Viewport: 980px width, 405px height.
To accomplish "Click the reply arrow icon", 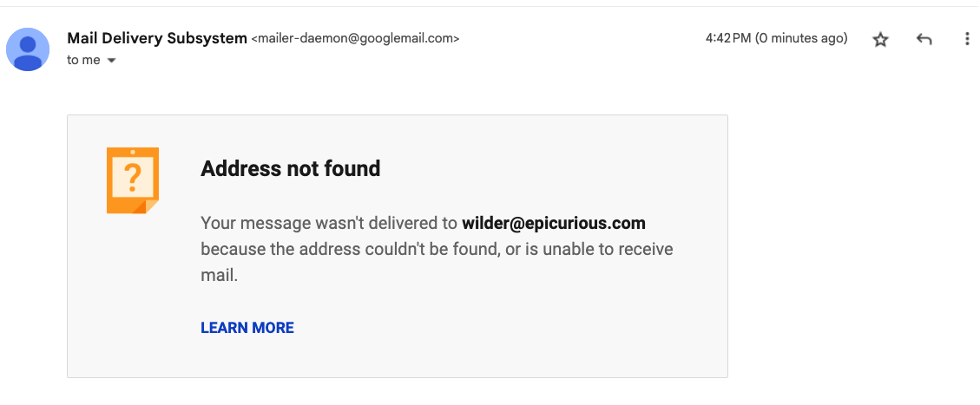I will [x=924, y=40].
